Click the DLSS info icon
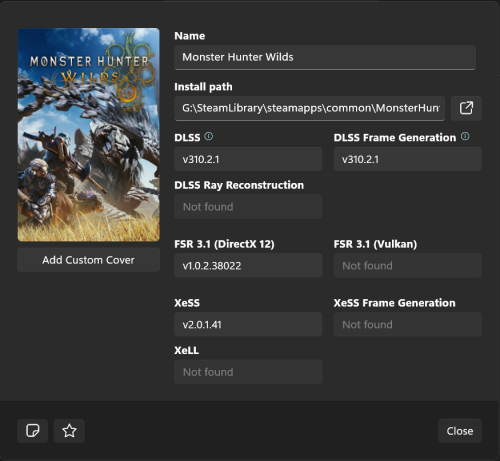 pos(209,136)
